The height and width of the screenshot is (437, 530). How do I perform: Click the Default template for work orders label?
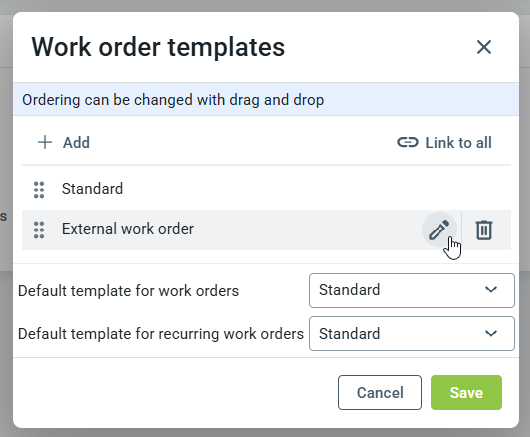coord(128,291)
